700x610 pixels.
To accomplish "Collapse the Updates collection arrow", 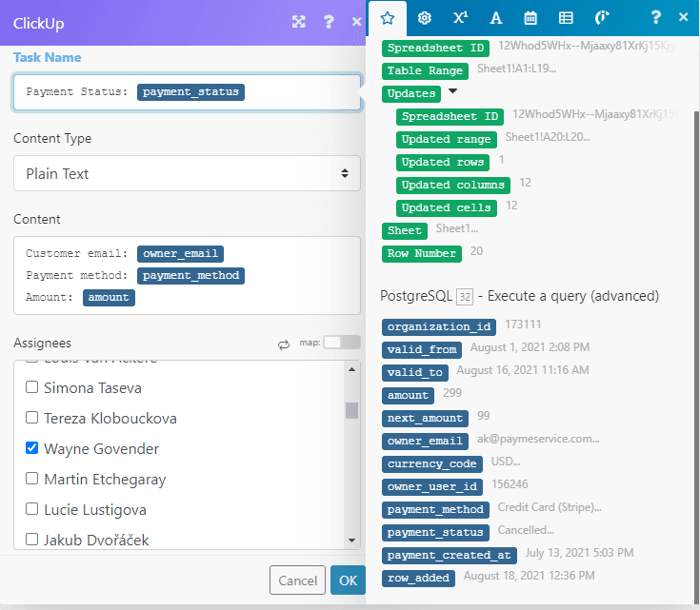I will point(452,92).
